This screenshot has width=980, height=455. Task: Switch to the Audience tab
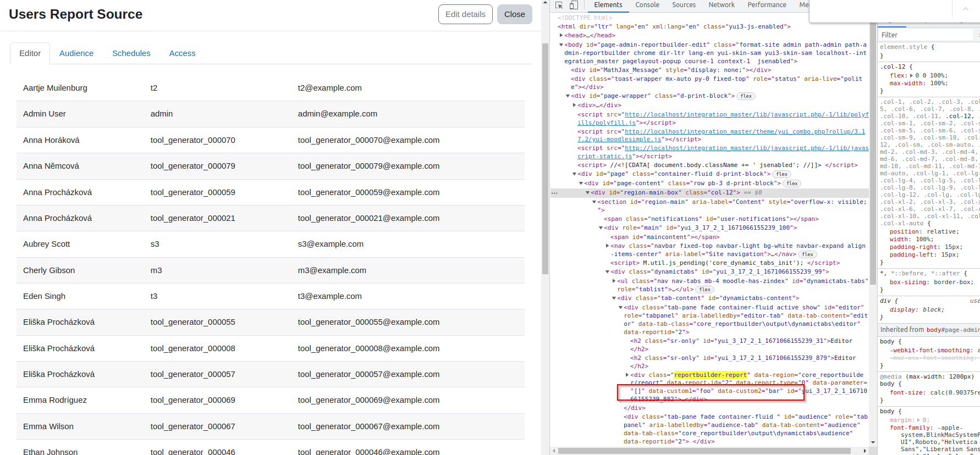click(76, 53)
